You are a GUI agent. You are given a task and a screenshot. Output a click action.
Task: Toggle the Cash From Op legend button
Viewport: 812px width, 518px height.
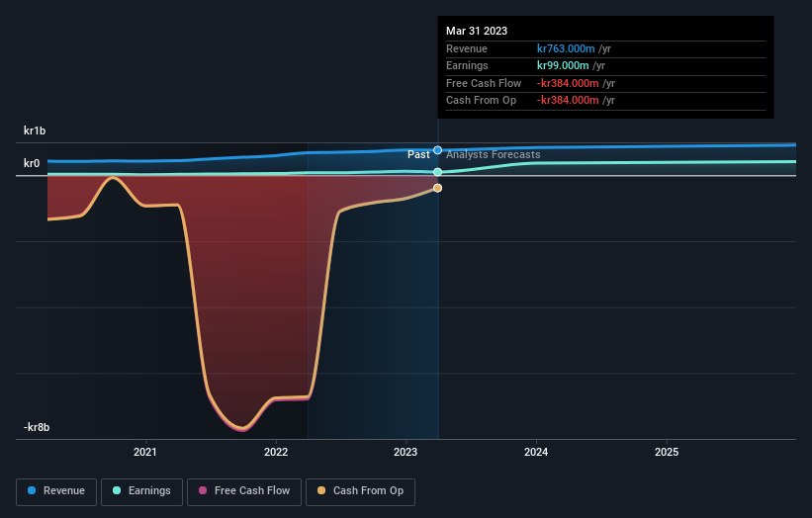[x=360, y=491]
